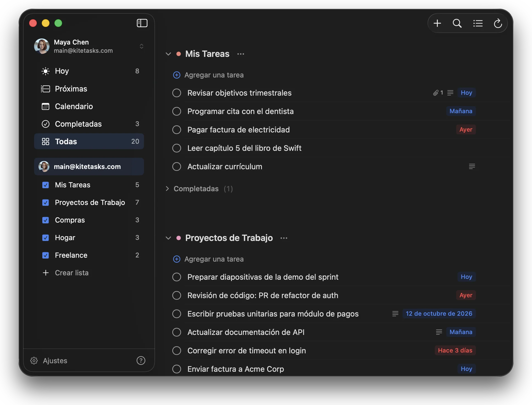The height and width of the screenshot is (405, 532).
Task: Collapse the Mis Tareas section chevron
Action: (x=168, y=54)
